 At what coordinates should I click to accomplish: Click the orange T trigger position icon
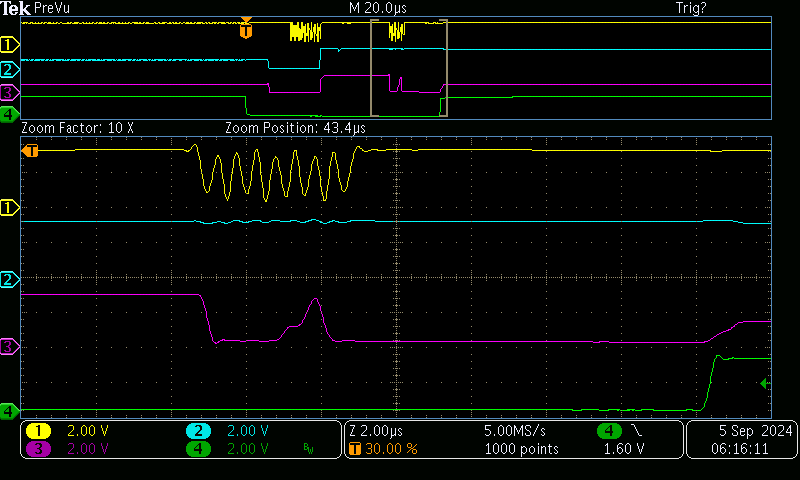pos(355,449)
